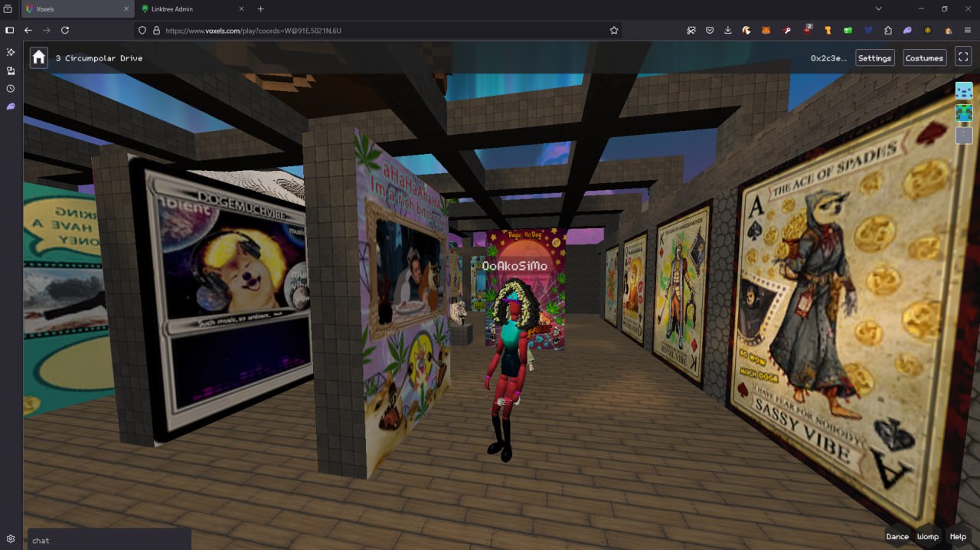This screenshot has height=550, width=980.
Task: Open the Costumes menu
Action: (924, 57)
